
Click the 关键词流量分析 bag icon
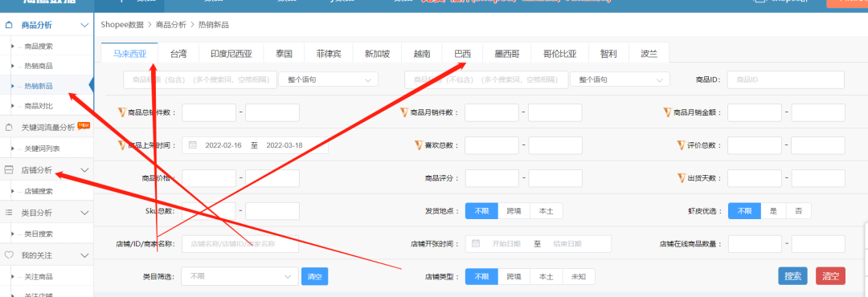pyautogui.click(x=9, y=127)
